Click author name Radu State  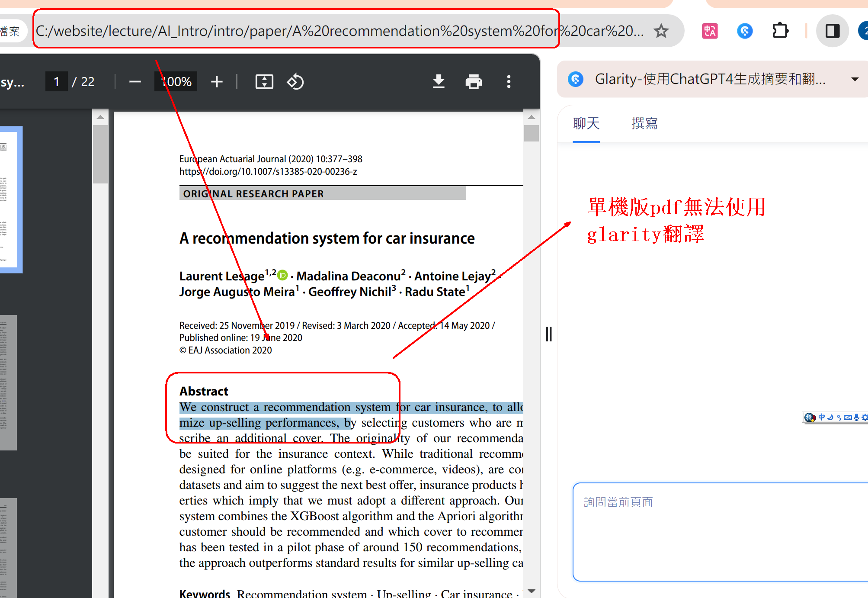click(x=435, y=292)
